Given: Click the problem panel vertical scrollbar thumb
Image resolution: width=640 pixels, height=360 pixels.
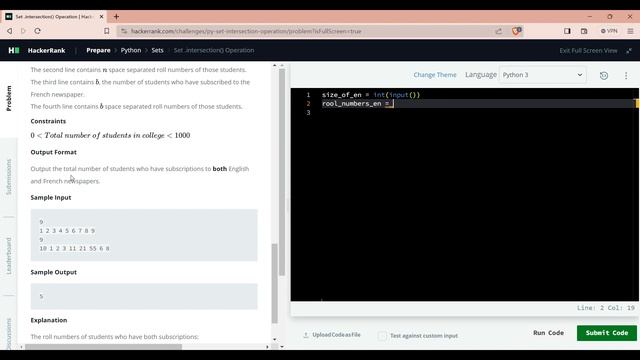Looking at the screenshot, I should [x=275, y=283].
